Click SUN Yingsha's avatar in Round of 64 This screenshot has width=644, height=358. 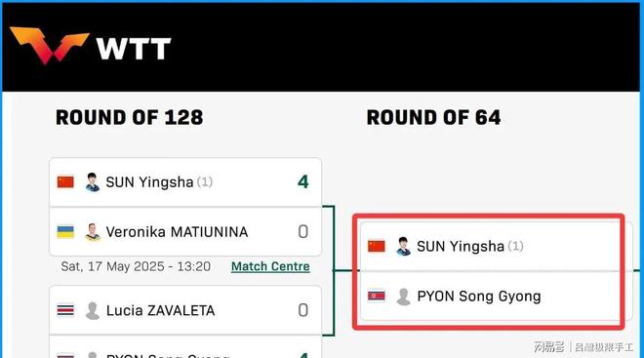[403, 247]
